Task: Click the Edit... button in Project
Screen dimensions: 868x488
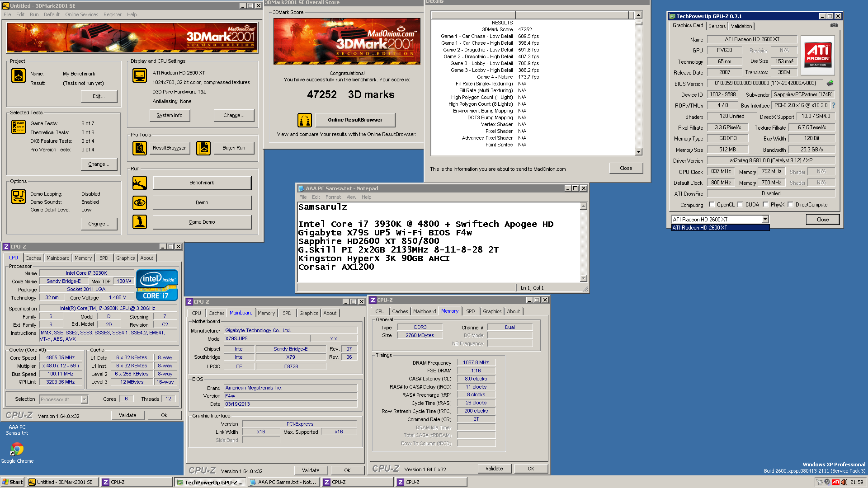Action: (x=99, y=97)
